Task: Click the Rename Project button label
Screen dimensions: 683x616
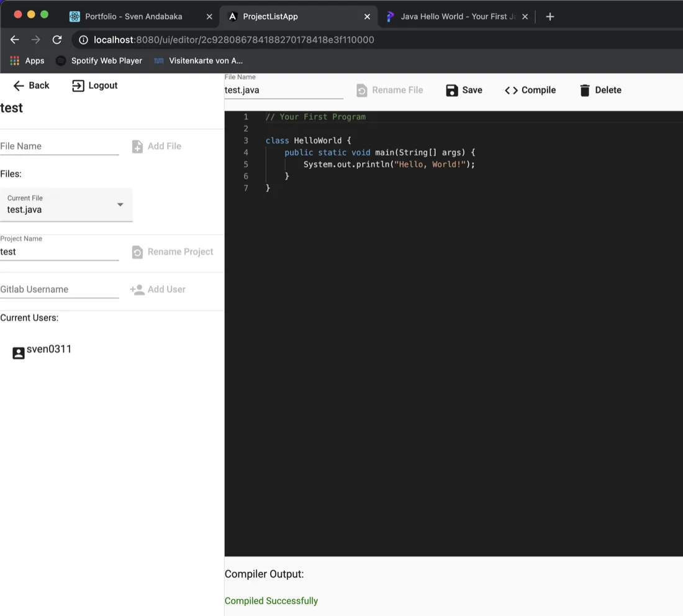Action: [x=180, y=251]
